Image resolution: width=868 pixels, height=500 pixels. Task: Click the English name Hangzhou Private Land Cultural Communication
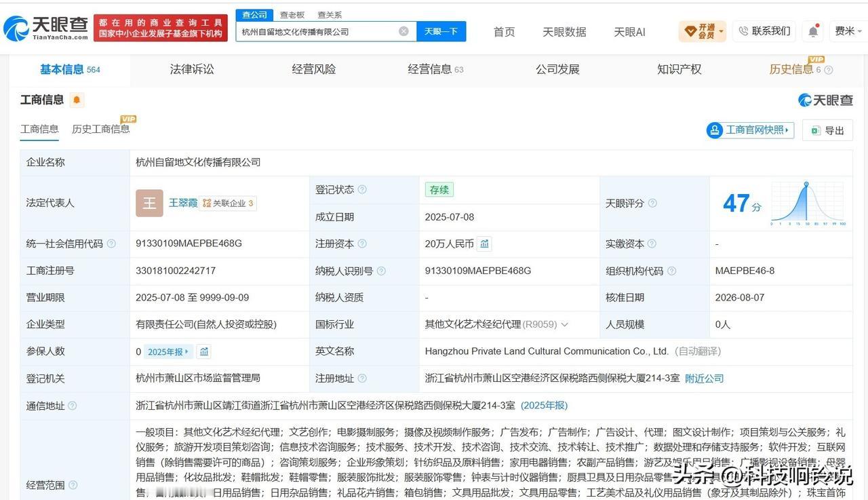(x=547, y=351)
